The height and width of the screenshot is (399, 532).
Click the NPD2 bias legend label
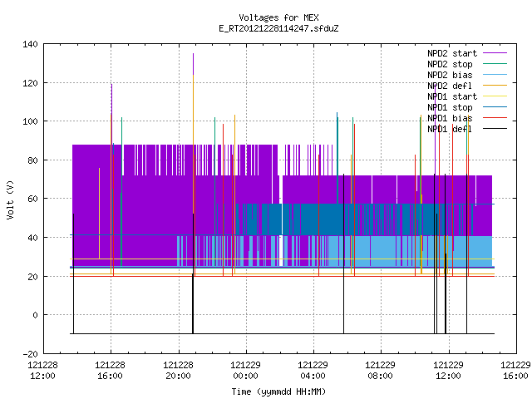pyautogui.click(x=450, y=75)
